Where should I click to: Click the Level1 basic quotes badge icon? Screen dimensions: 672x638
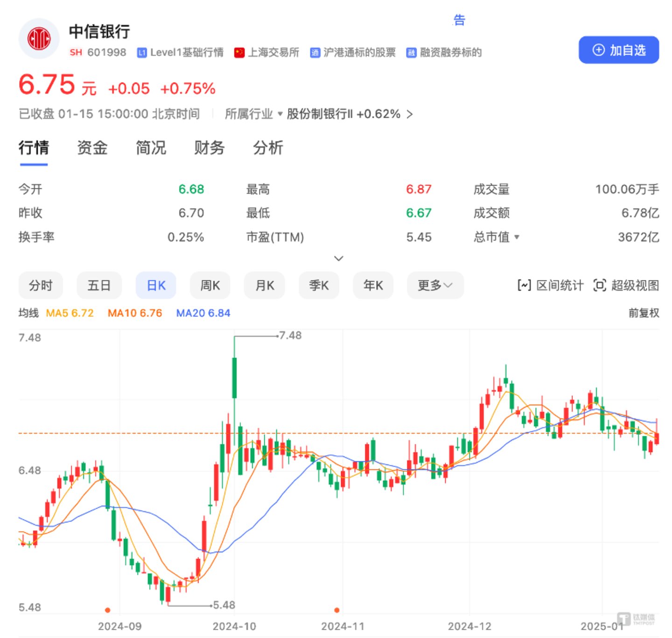pos(142,53)
